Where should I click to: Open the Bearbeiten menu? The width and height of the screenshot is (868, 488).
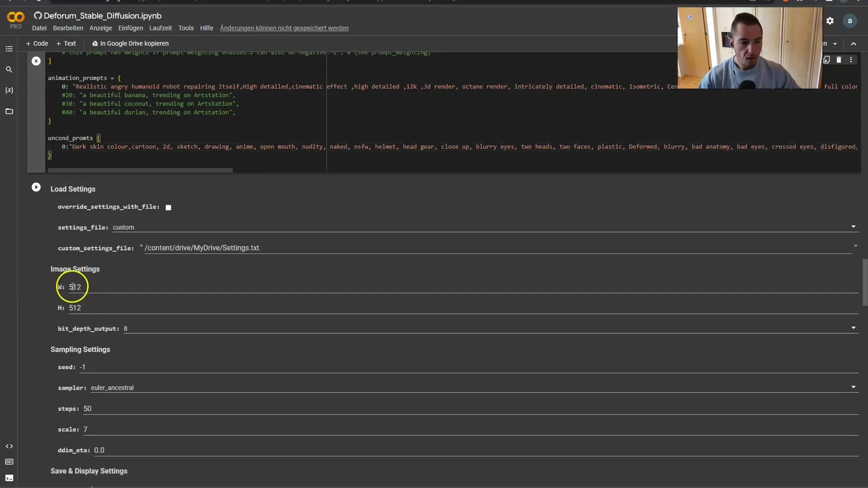click(68, 28)
